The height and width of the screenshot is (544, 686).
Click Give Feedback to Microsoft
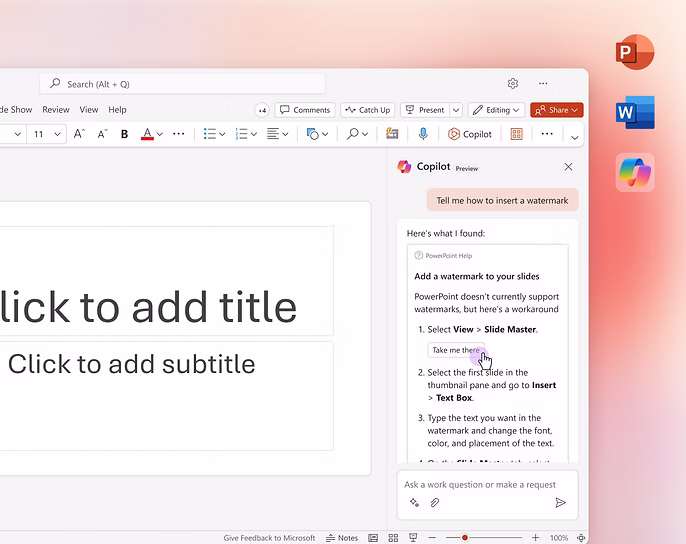pos(269,538)
